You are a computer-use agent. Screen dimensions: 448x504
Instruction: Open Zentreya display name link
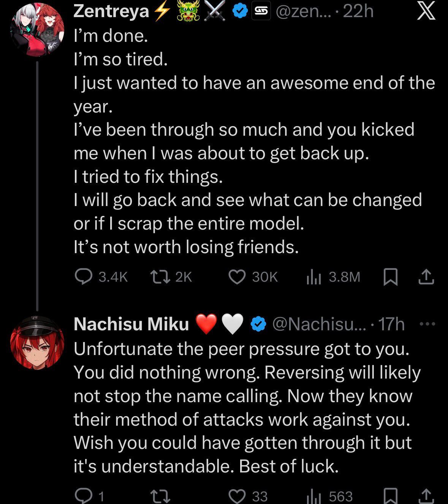point(111,11)
